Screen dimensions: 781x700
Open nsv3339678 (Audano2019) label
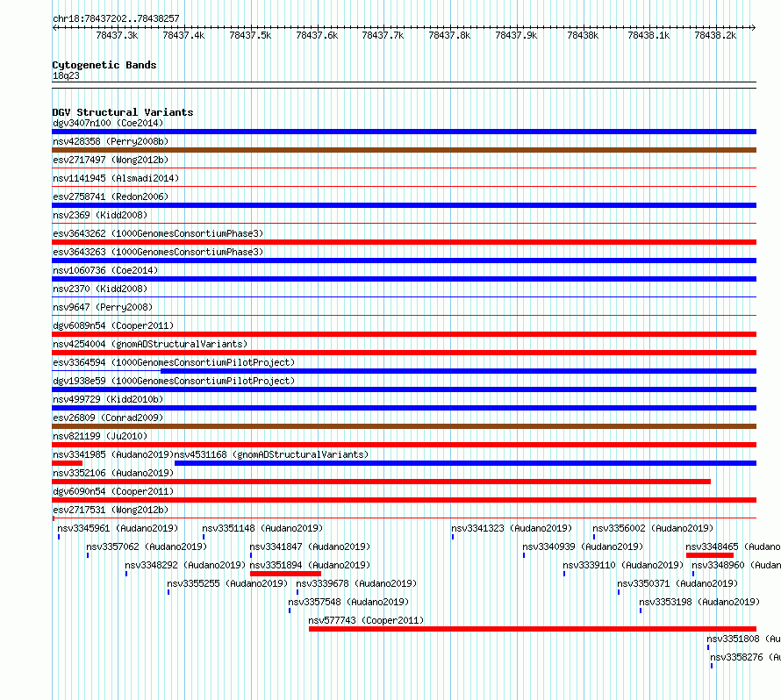click(x=356, y=583)
